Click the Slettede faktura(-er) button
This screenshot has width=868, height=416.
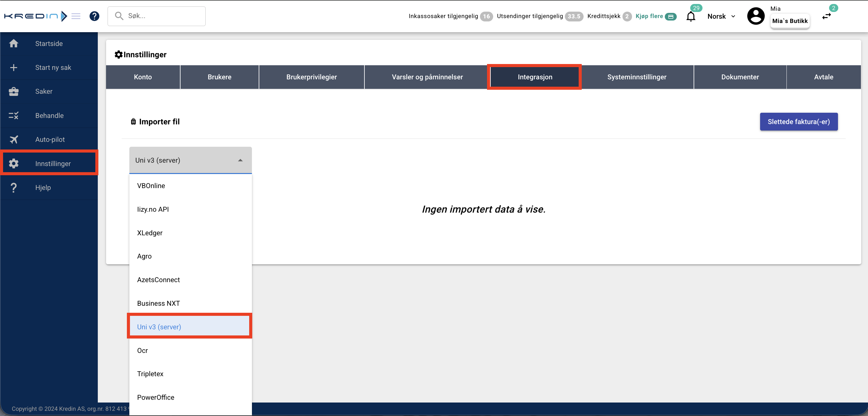(x=799, y=122)
